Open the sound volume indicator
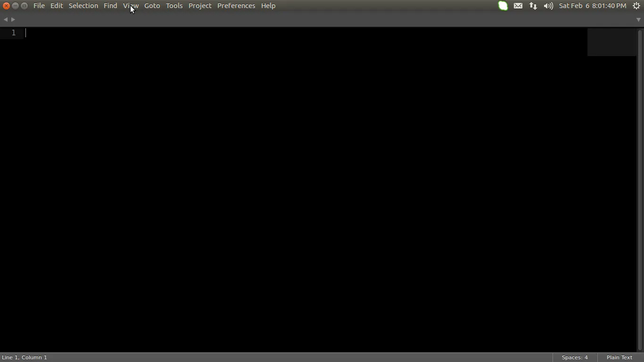The width and height of the screenshot is (644, 362). point(548,6)
